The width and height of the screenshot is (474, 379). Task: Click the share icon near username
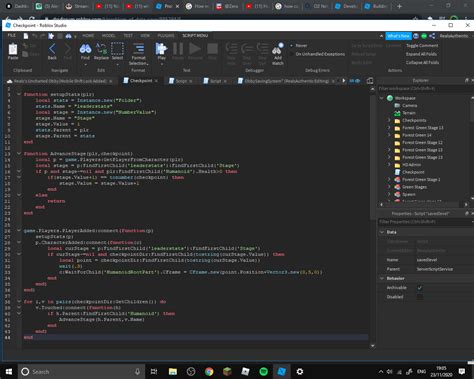432,36
